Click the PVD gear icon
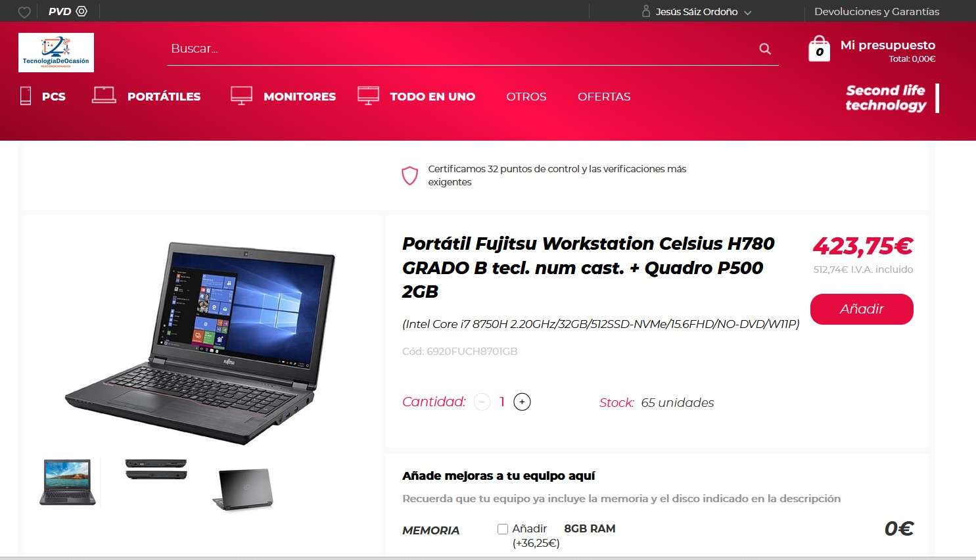Viewport: 976px width, 560px height. 81,11
